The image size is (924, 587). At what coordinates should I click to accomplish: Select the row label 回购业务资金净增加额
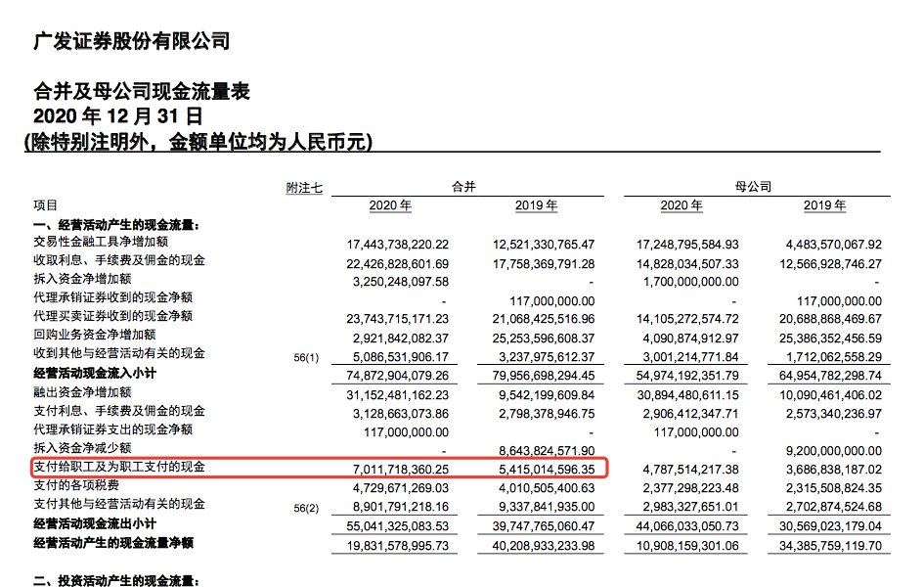95,335
